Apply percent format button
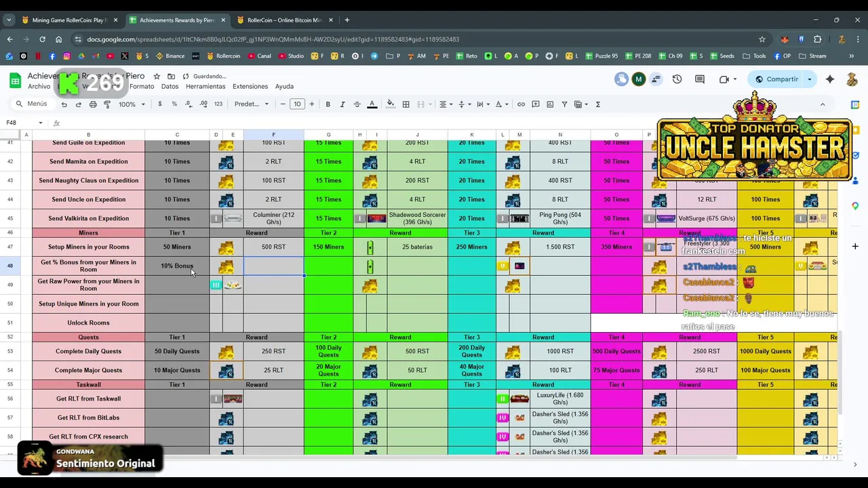The image size is (868, 488). coord(174,104)
